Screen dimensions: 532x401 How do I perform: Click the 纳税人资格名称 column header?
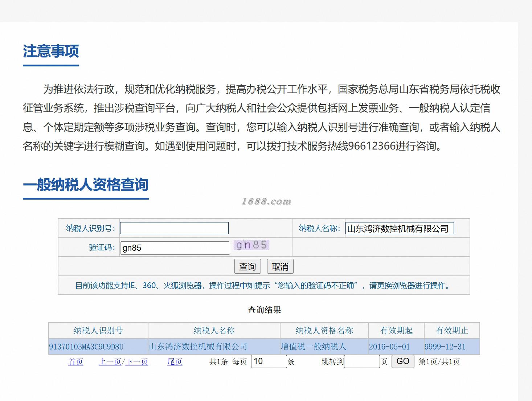point(324,331)
